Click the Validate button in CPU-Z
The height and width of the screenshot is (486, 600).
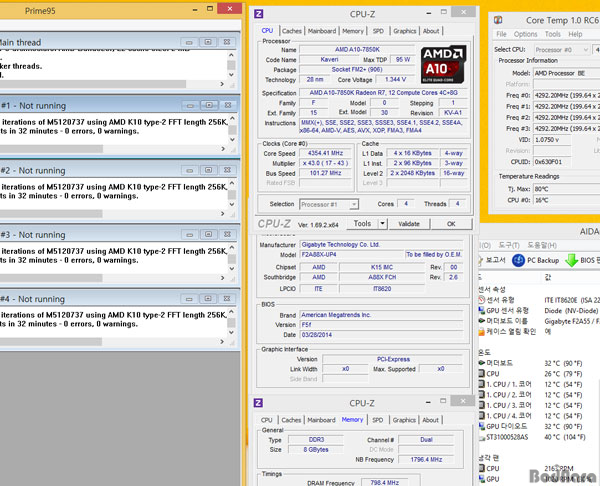coord(409,224)
